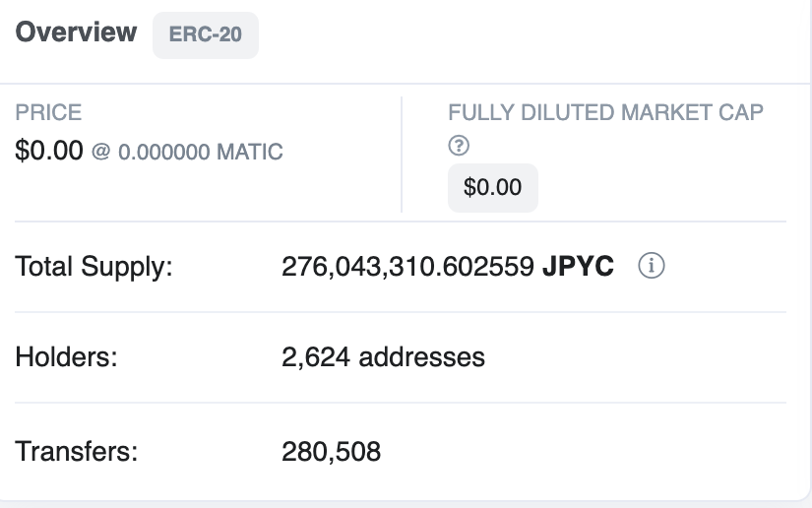Click the word addresses in the Holders row

click(x=422, y=356)
